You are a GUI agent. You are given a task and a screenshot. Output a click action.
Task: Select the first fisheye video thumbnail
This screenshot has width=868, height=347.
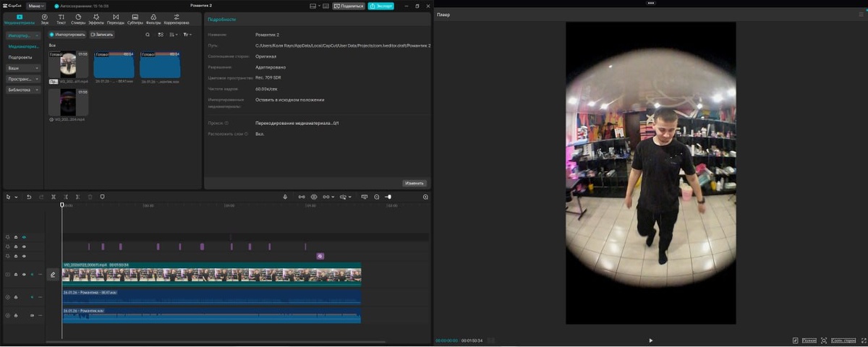(x=68, y=64)
